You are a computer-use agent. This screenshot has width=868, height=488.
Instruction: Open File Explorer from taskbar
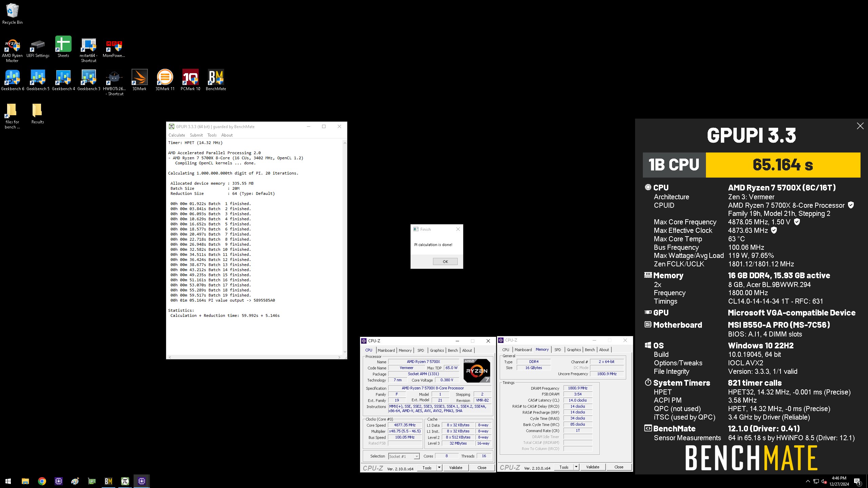tap(25, 481)
